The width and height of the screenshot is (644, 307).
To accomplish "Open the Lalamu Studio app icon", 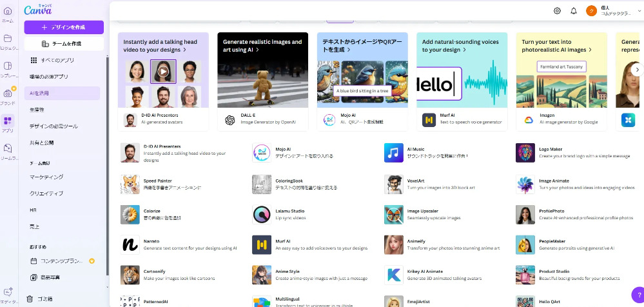I will (x=262, y=215).
